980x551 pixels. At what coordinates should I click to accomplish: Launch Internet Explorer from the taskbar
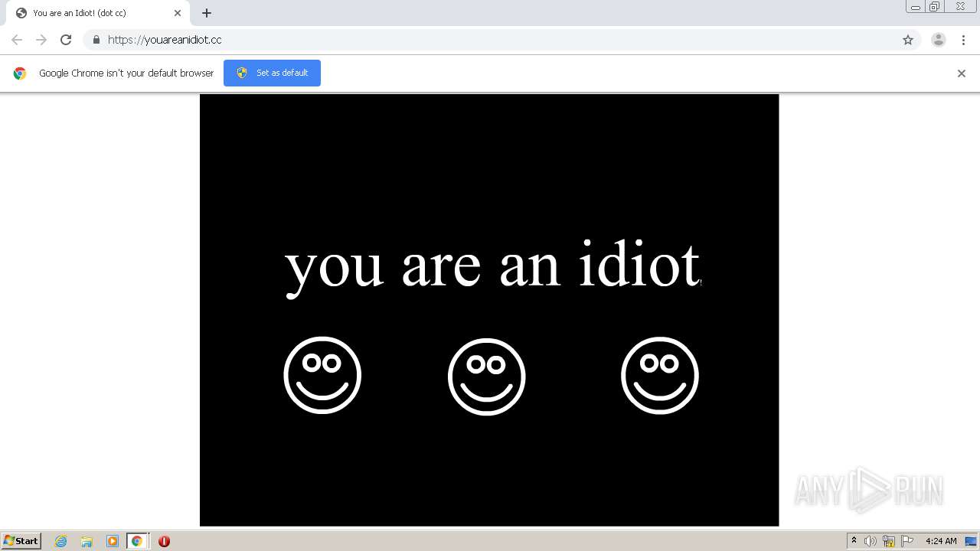click(x=61, y=541)
